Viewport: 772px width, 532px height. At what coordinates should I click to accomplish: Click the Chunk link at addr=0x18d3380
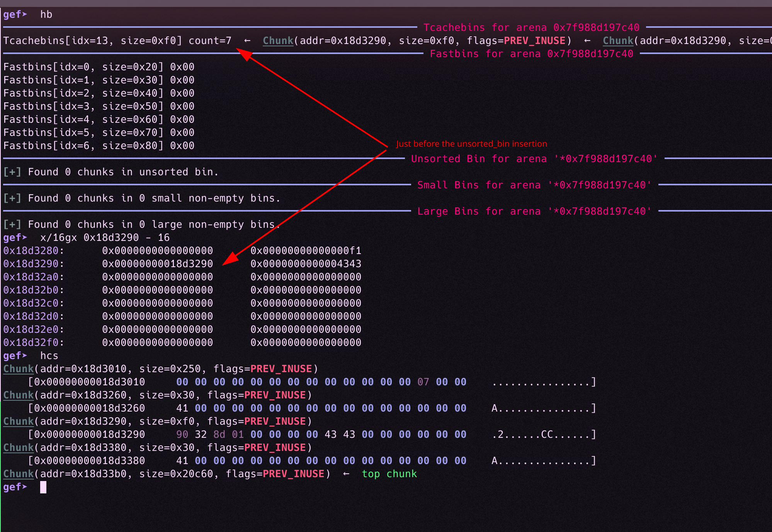pyautogui.click(x=19, y=447)
